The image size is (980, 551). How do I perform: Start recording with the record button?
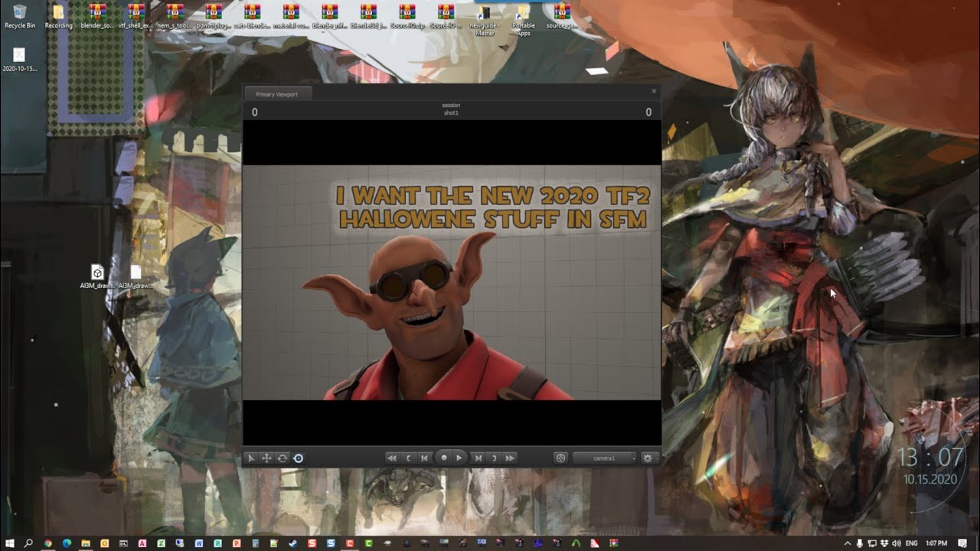[x=443, y=458]
